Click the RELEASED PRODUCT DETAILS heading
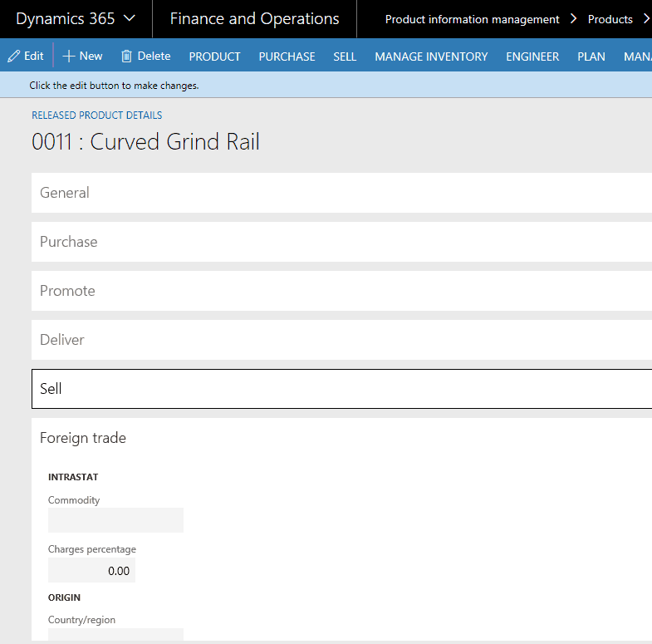This screenshot has height=644, width=652. (97, 116)
